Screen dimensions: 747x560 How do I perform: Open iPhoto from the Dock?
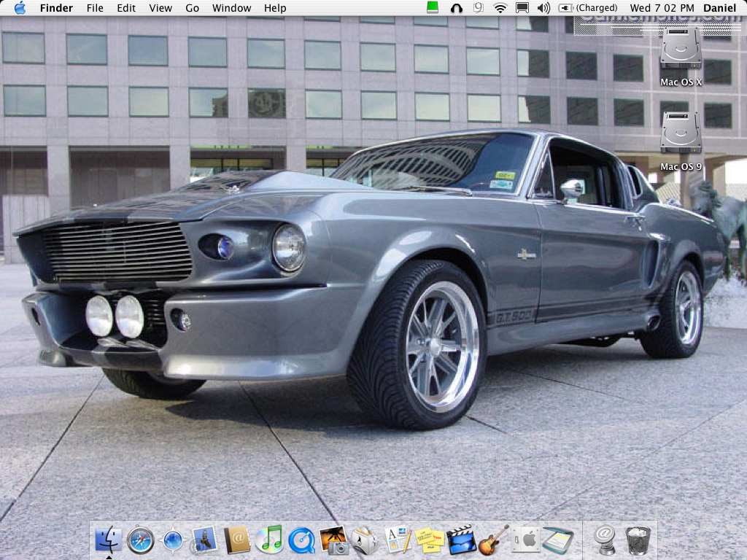333,540
